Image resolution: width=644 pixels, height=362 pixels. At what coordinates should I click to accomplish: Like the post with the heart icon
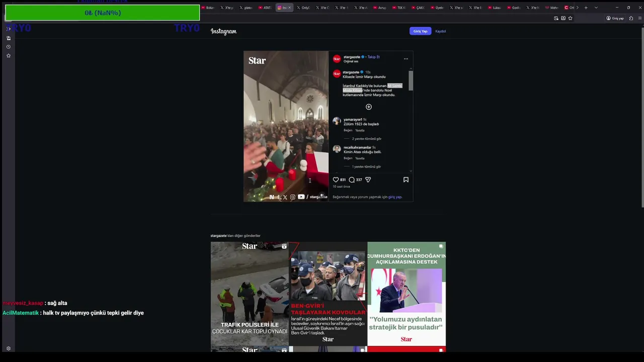[x=336, y=179]
